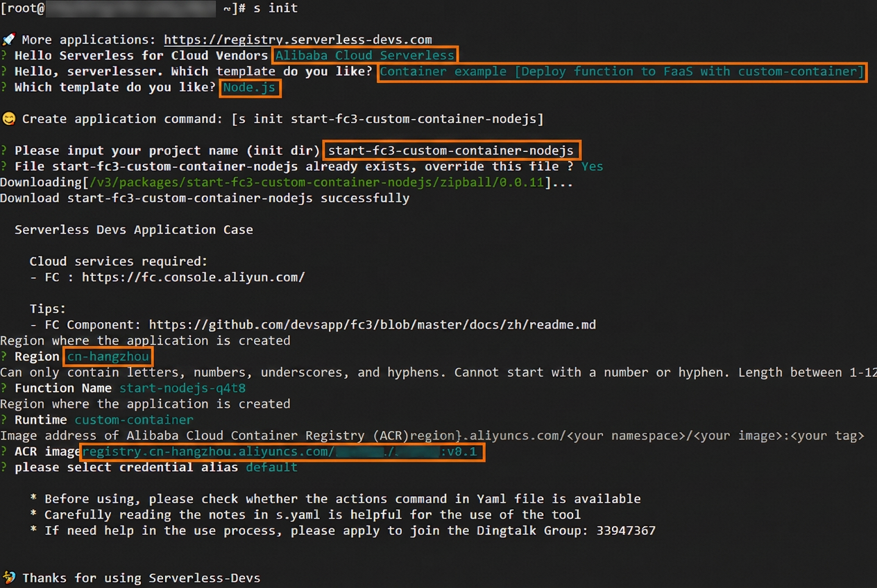Image resolution: width=877 pixels, height=588 pixels.
Task: Click the ACR image registry.cn-hangzhou.aliyuncs.com address
Action: click(x=282, y=453)
